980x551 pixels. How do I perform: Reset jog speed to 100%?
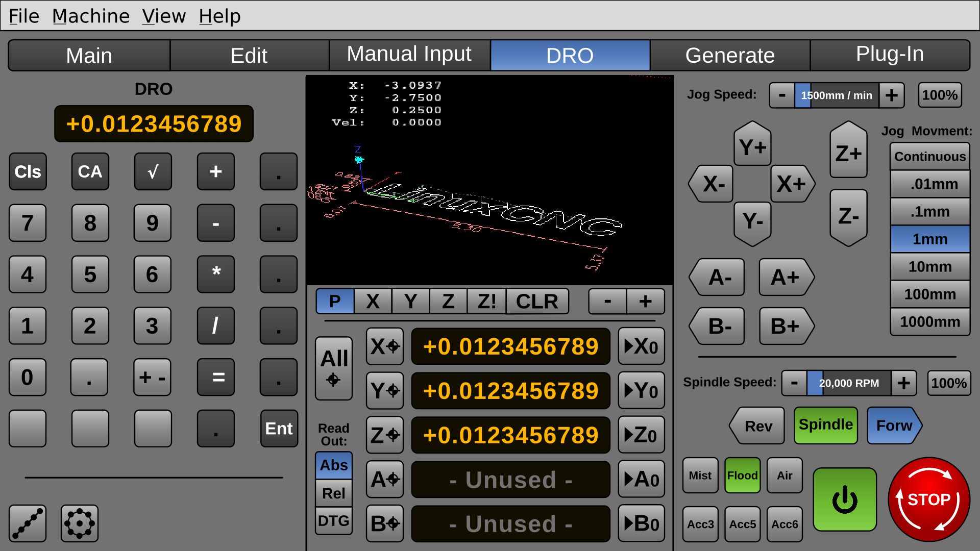coord(940,95)
